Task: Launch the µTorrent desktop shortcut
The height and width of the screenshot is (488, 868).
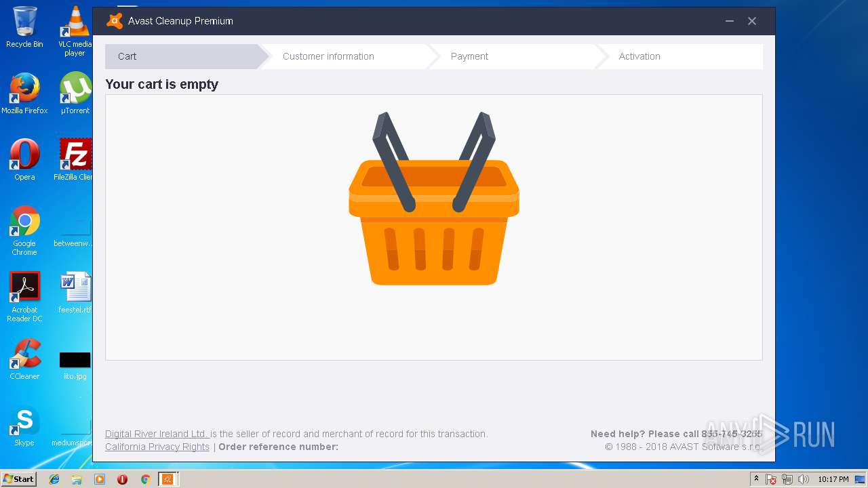Action: pos(75,94)
